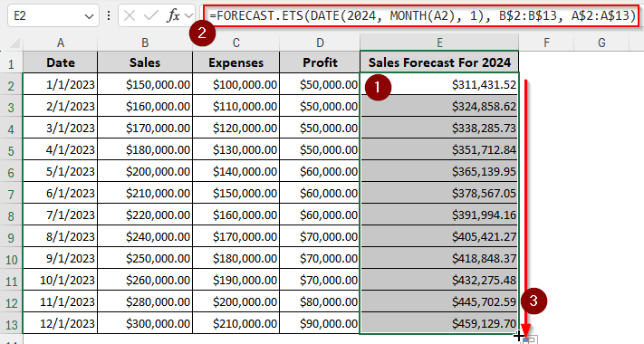Open Auto Fill Options icon below column E
Viewport: 644px width, 344px height.
click(530, 339)
